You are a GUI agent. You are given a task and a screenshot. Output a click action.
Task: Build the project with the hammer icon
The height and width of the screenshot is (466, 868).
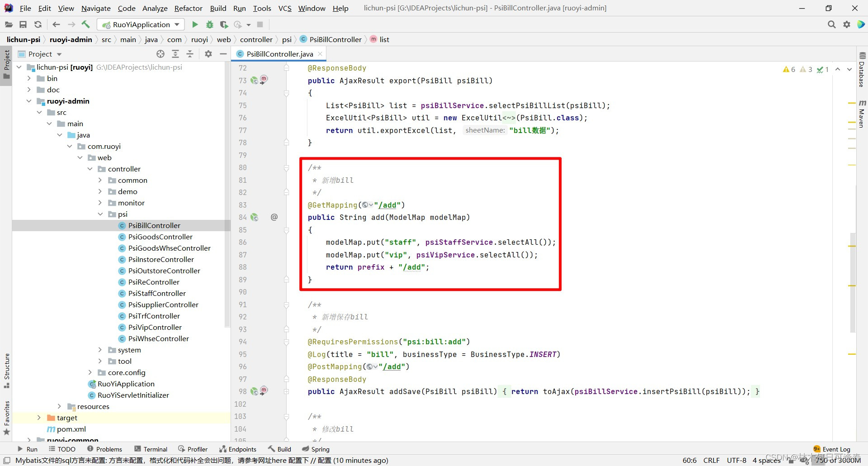[85, 24]
